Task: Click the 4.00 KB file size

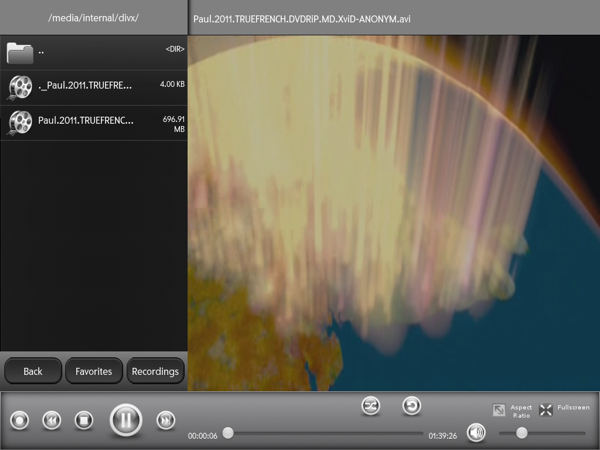Action: point(172,84)
